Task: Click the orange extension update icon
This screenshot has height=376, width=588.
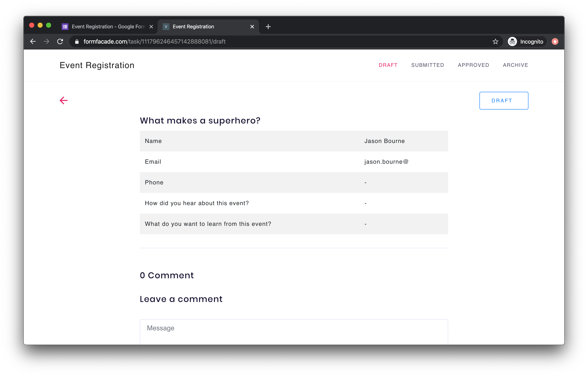Action: pyautogui.click(x=555, y=41)
